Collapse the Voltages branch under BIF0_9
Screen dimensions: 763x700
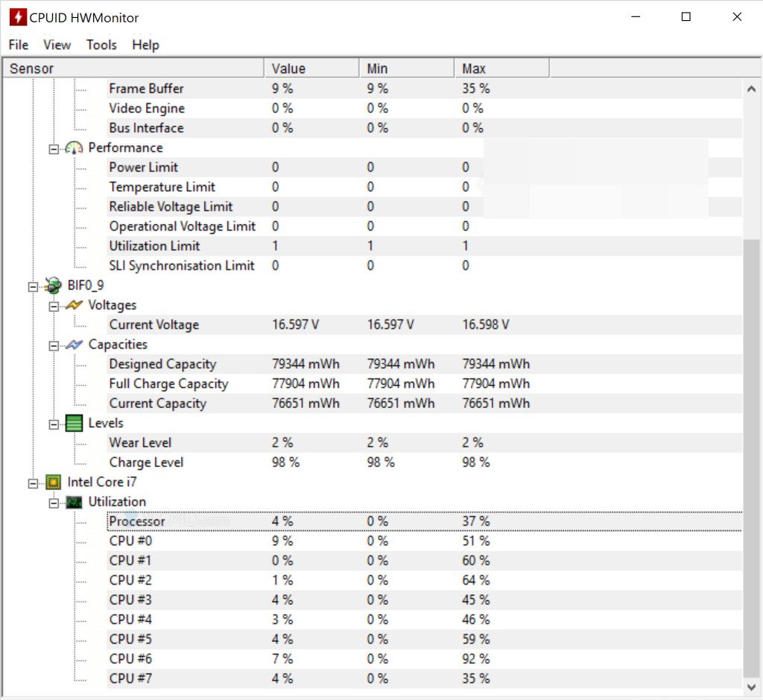point(53,305)
